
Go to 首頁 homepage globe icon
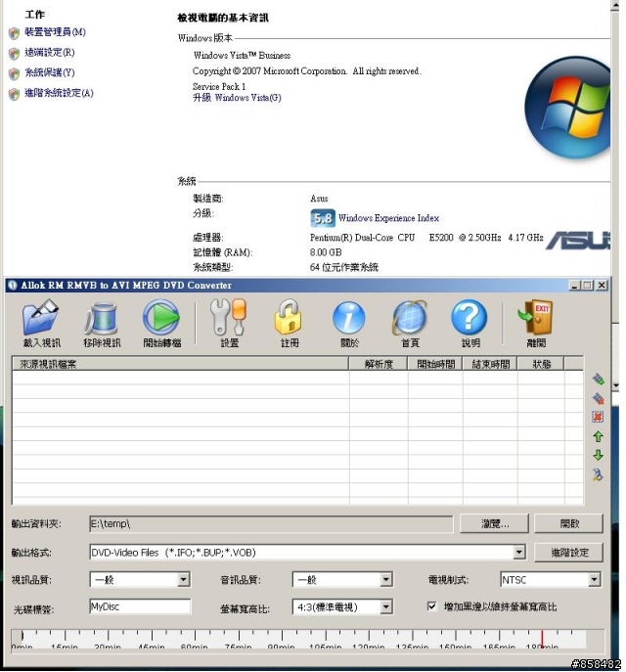click(410, 318)
